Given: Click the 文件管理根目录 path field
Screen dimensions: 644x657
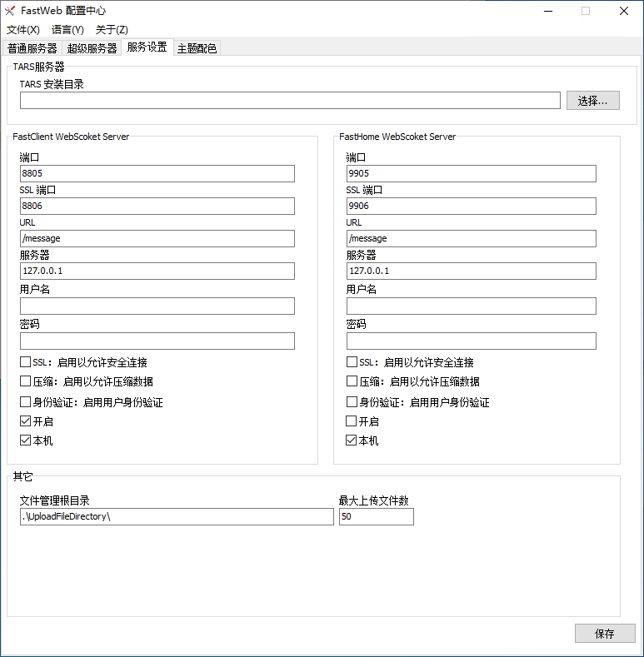Looking at the screenshot, I should click(177, 516).
